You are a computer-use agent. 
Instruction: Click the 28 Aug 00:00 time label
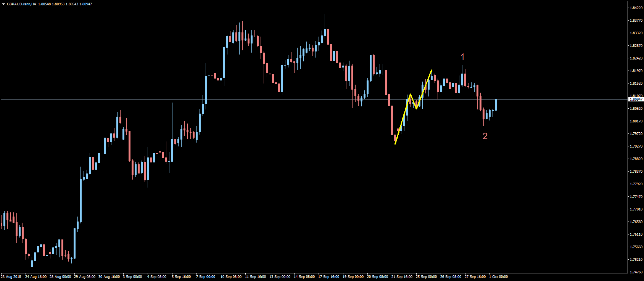(x=60, y=277)
